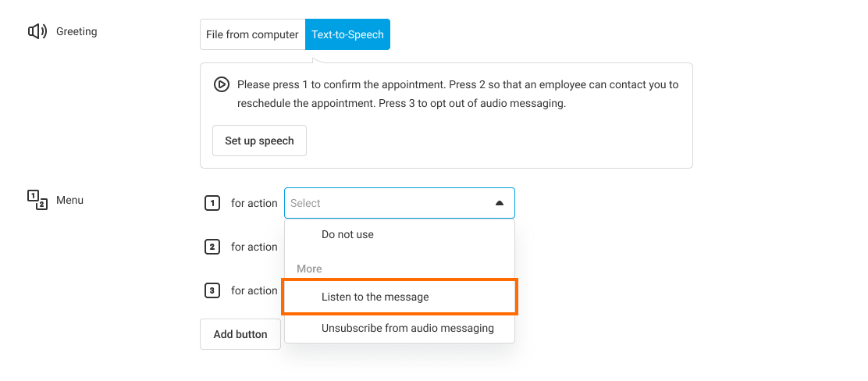Click the Greeting section label
The image size is (868, 381).
tap(76, 32)
